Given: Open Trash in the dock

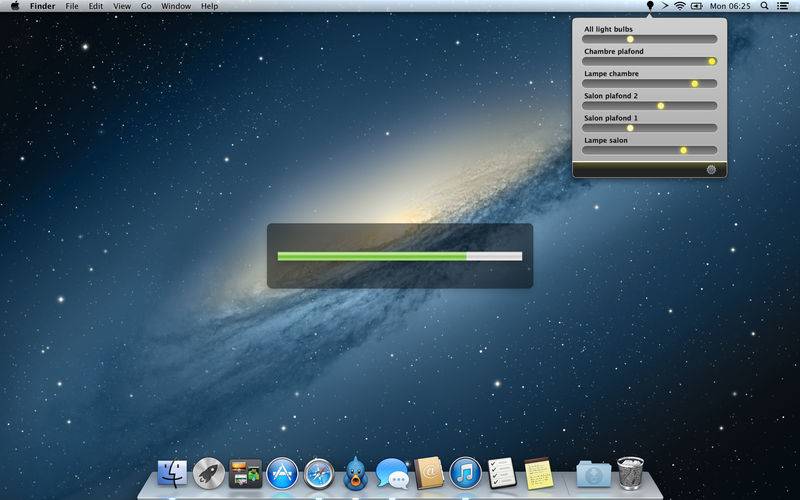Looking at the screenshot, I should tap(630, 471).
